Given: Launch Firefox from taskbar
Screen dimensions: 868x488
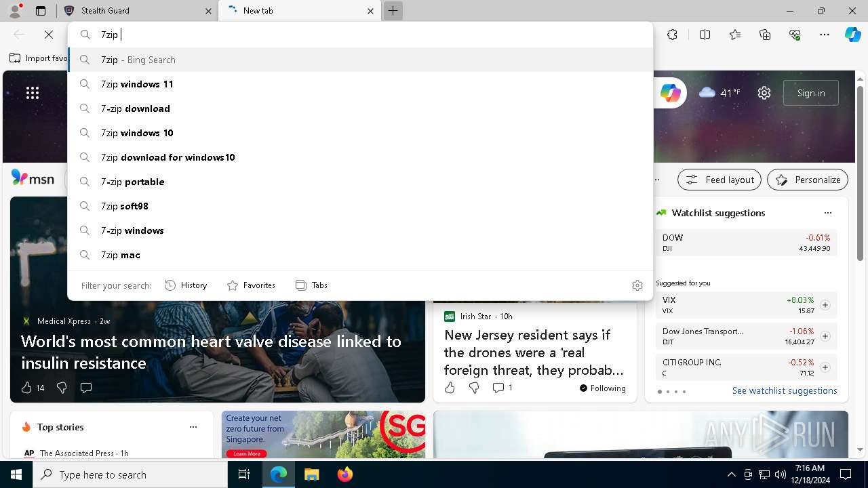Looking at the screenshot, I should 344,474.
